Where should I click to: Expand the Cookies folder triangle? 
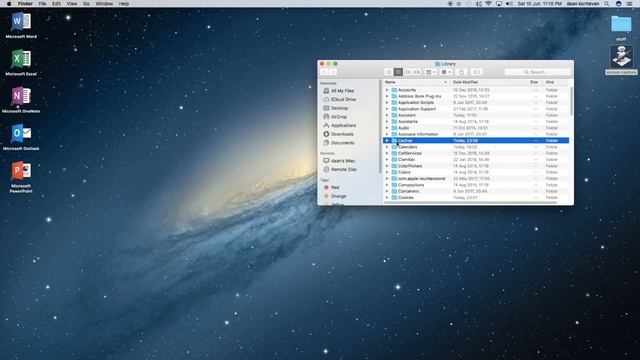click(x=387, y=198)
